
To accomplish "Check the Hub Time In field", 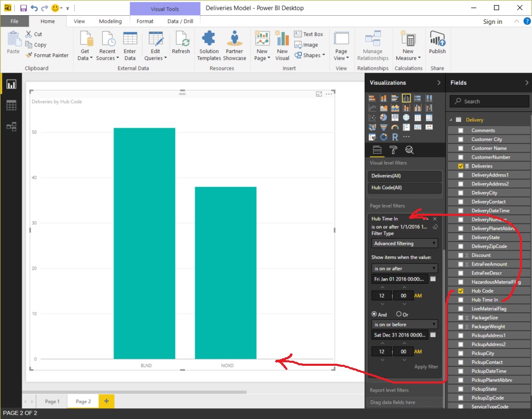I will (461, 299).
